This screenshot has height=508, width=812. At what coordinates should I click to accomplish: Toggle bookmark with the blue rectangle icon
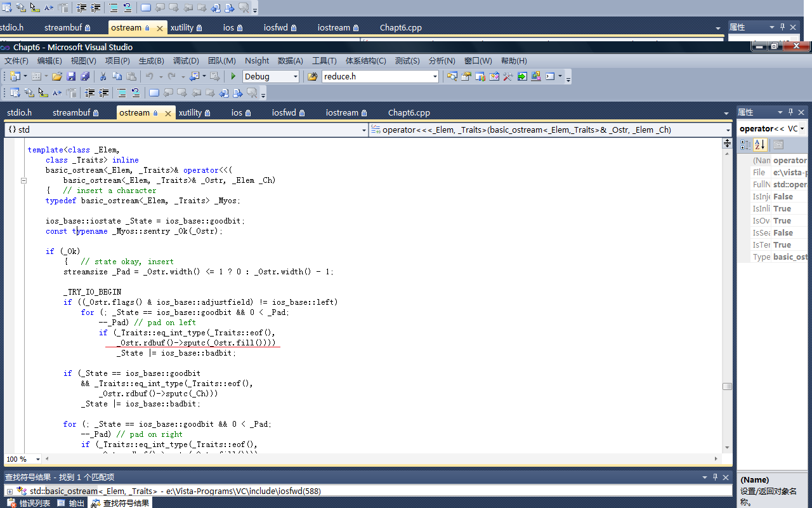coord(154,93)
